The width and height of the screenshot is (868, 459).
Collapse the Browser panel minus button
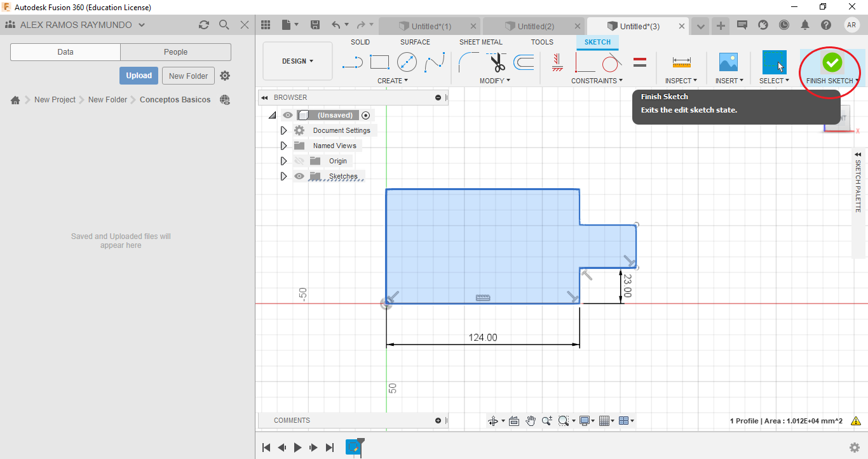point(438,97)
